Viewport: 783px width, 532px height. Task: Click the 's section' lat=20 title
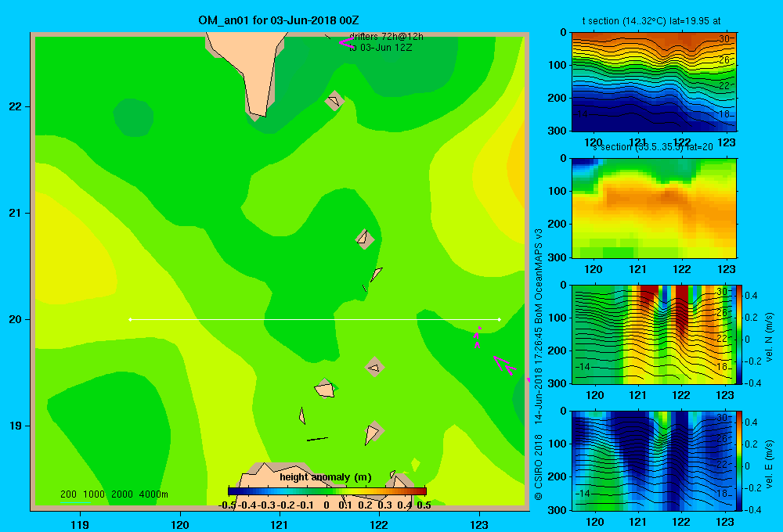(653, 147)
